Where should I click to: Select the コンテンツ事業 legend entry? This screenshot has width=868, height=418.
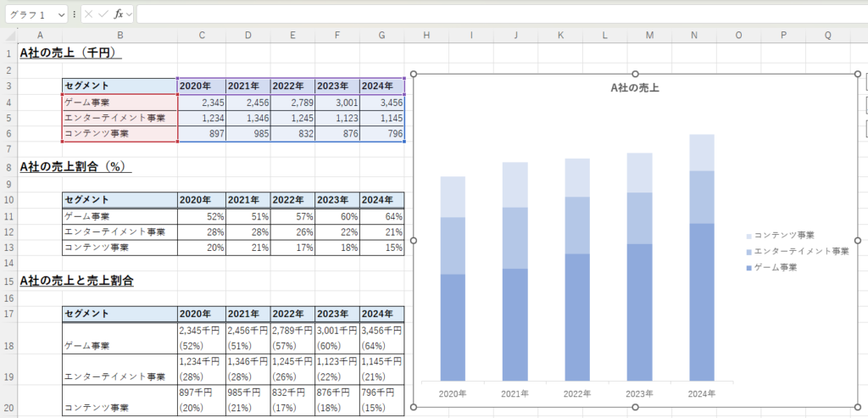click(783, 236)
